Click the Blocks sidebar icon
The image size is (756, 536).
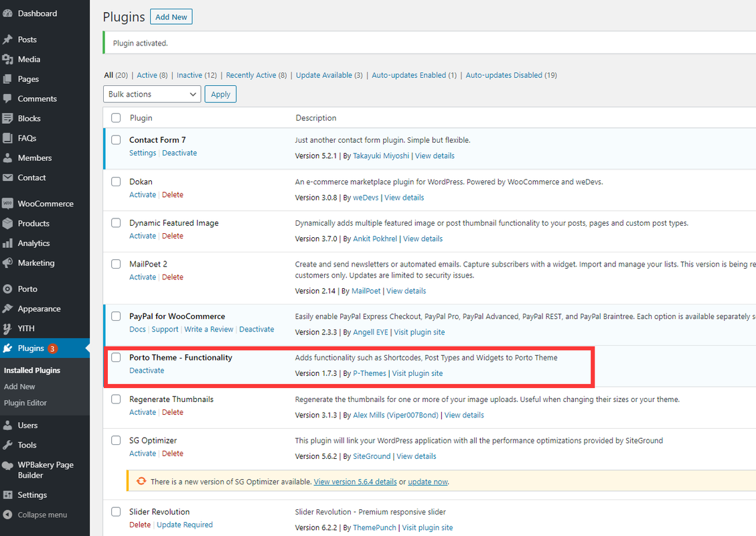tap(8, 119)
